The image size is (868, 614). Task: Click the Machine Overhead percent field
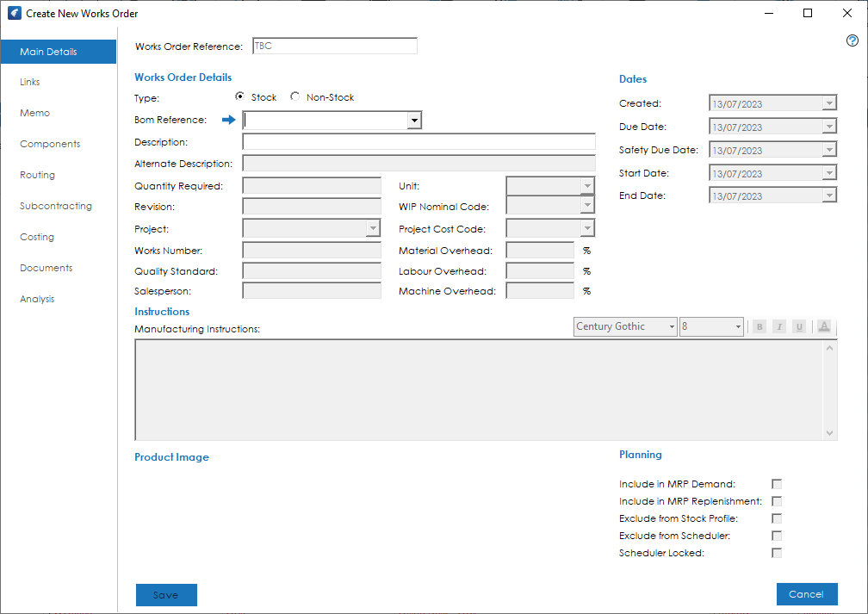tap(540, 291)
